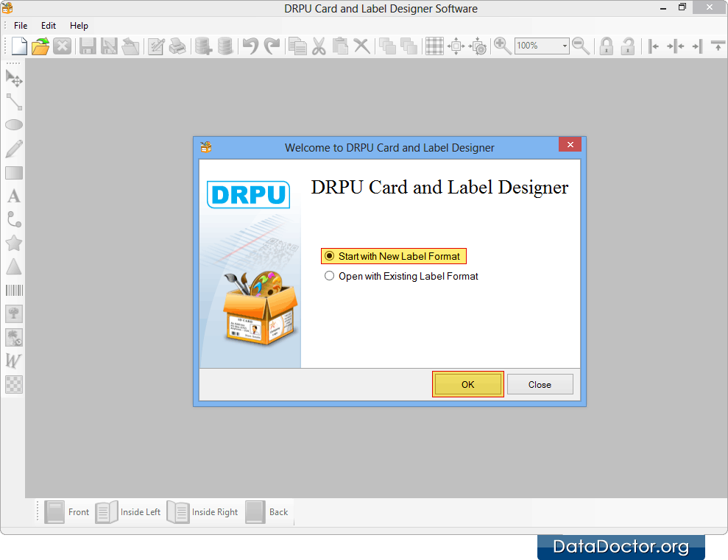
Task: Click the Save floppy disk icon
Action: (x=88, y=46)
